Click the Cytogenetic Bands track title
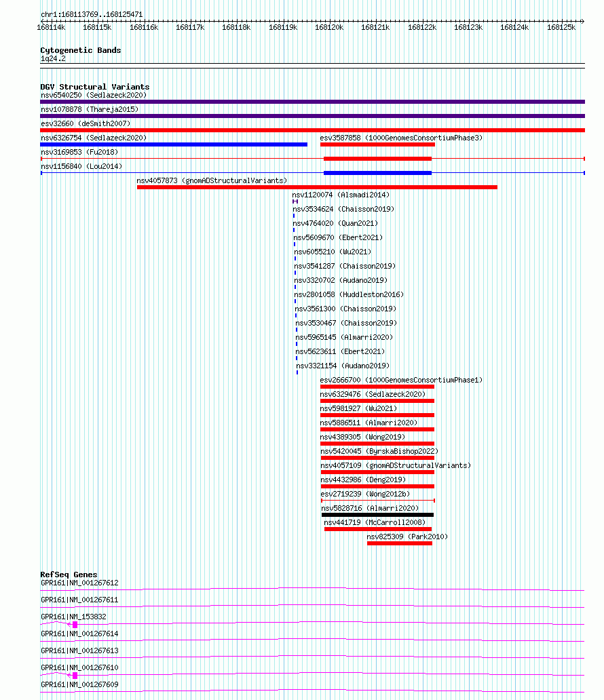 (x=80, y=50)
